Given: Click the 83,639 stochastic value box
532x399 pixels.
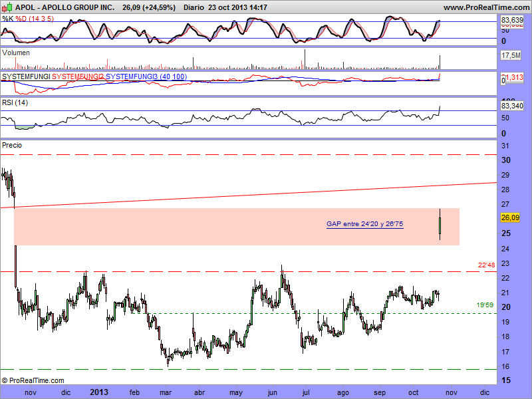Looking at the screenshot, I should click(512, 21).
